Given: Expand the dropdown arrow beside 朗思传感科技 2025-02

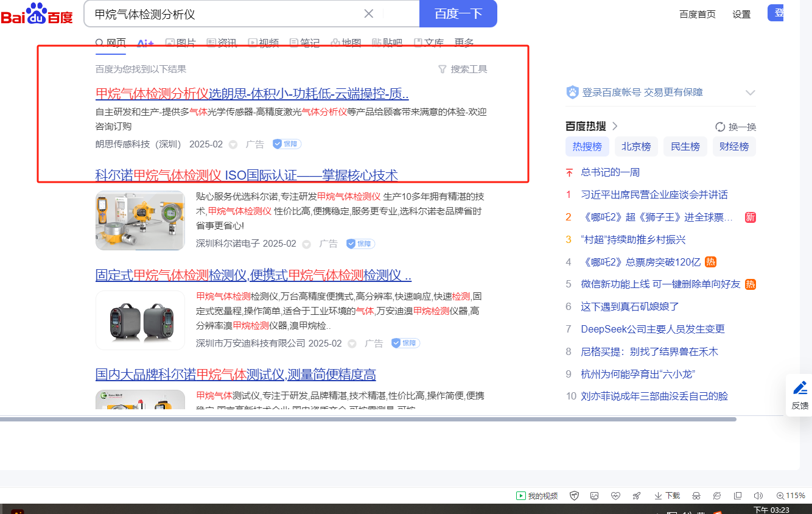Looking at the screenshot, I should [x=233, y=144].
